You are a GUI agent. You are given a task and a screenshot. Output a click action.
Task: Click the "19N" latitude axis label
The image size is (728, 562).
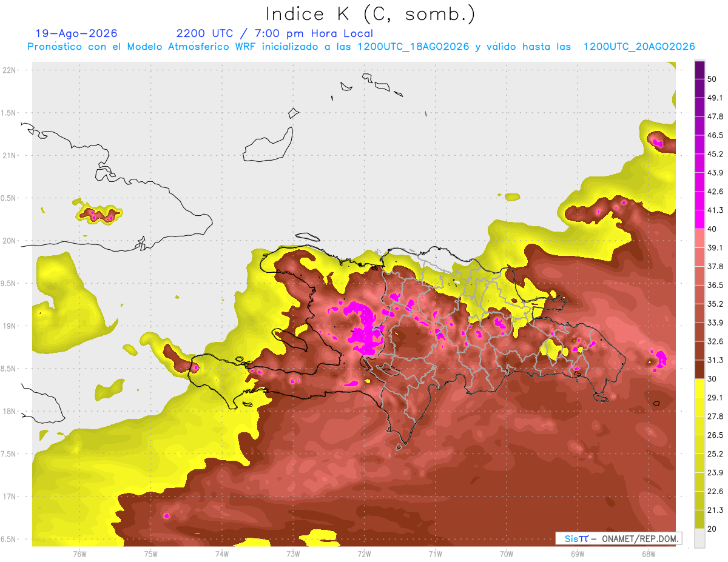[10, 326]
